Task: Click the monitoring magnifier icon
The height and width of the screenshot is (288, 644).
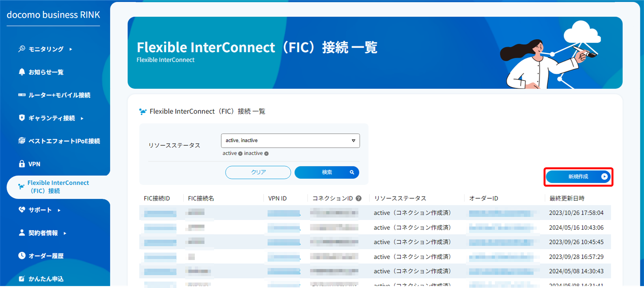Action: coord(22,49)
